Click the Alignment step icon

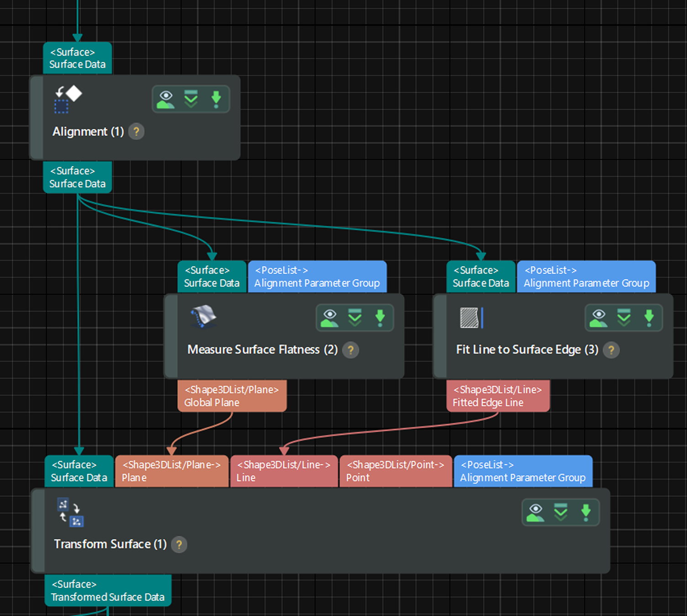click(x=68, y=99)
